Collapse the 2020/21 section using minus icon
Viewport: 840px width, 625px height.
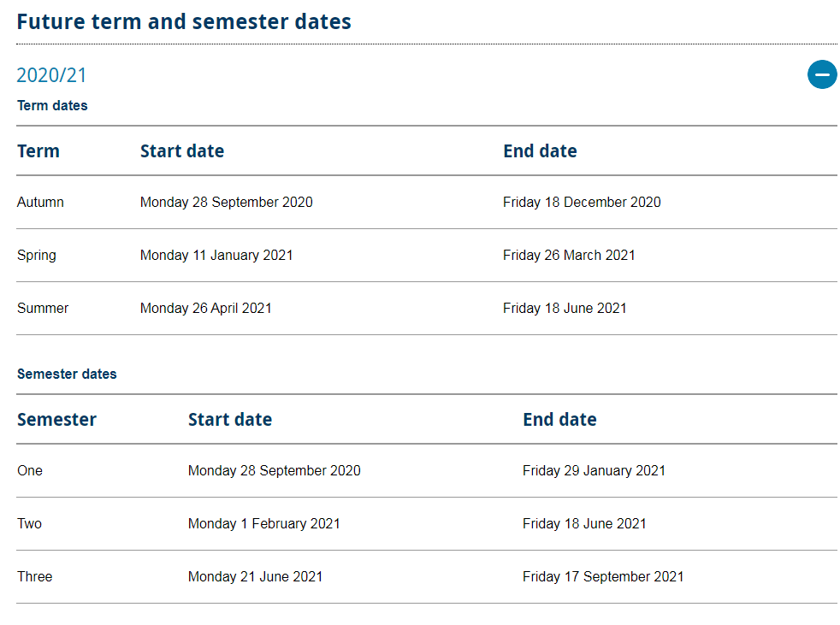pos(822,74)
